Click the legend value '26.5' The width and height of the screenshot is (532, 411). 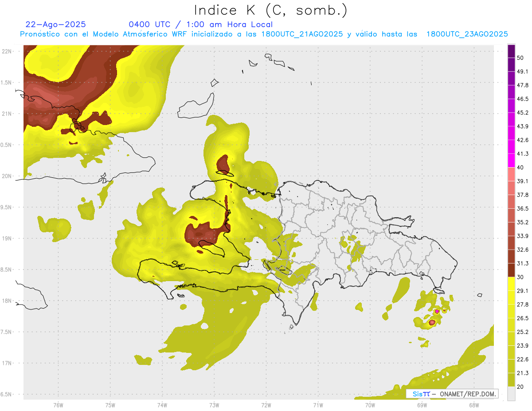(523, 318)
